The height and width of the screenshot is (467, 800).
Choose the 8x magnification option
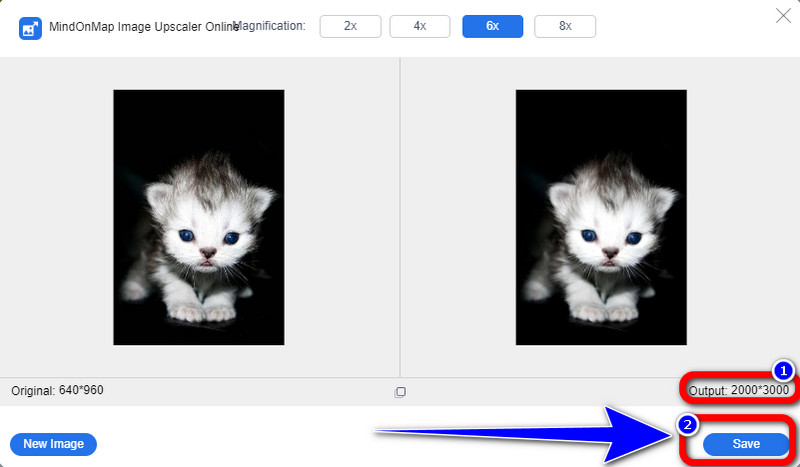point(565,26)
